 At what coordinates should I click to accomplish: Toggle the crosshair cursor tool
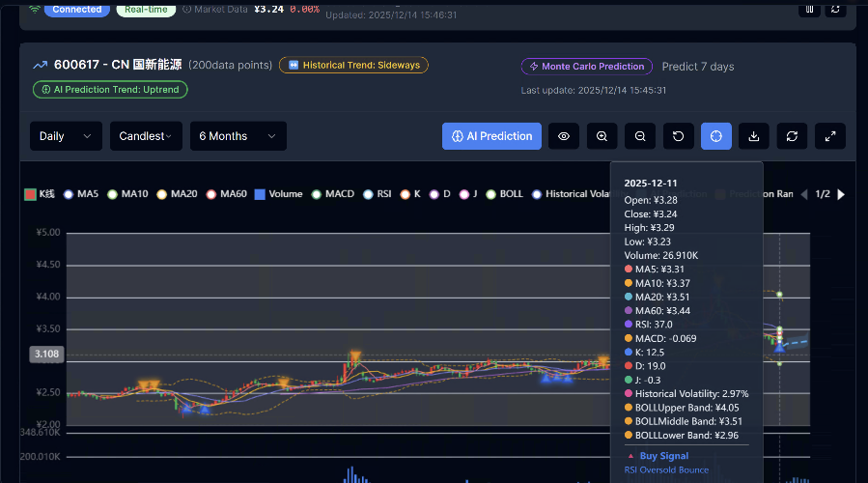pos(715,136)
